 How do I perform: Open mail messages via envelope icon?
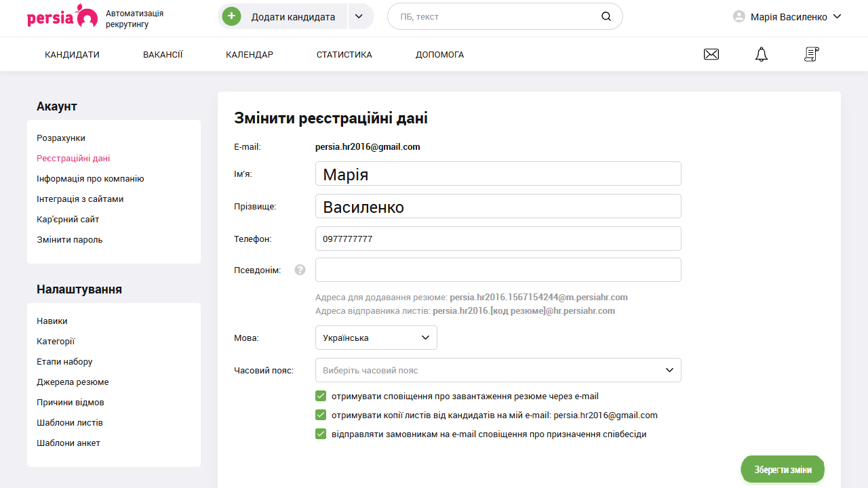click(x=711, y=54)
